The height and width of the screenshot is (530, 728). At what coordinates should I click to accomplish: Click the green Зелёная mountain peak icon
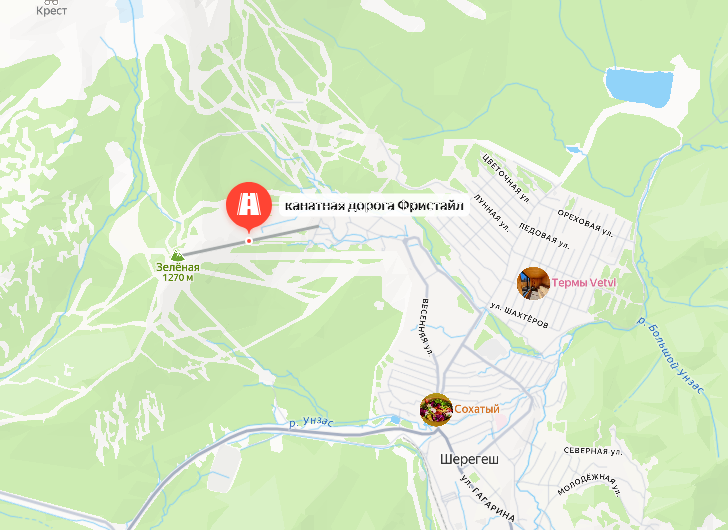(x=177, y=255)
